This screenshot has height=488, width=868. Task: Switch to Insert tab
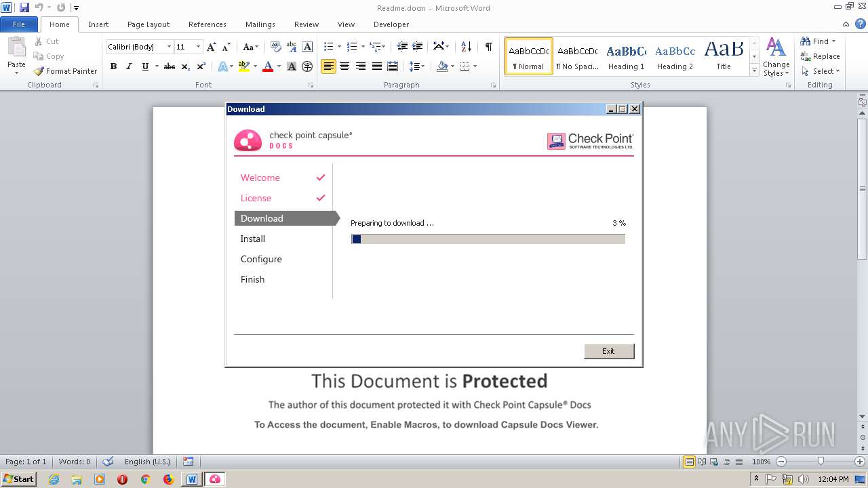pyautogui.click(x=98, y=24)
